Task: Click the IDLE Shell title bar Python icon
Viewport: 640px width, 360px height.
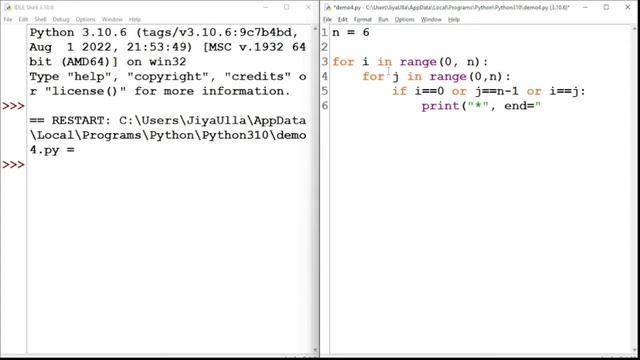Action: 7,7
